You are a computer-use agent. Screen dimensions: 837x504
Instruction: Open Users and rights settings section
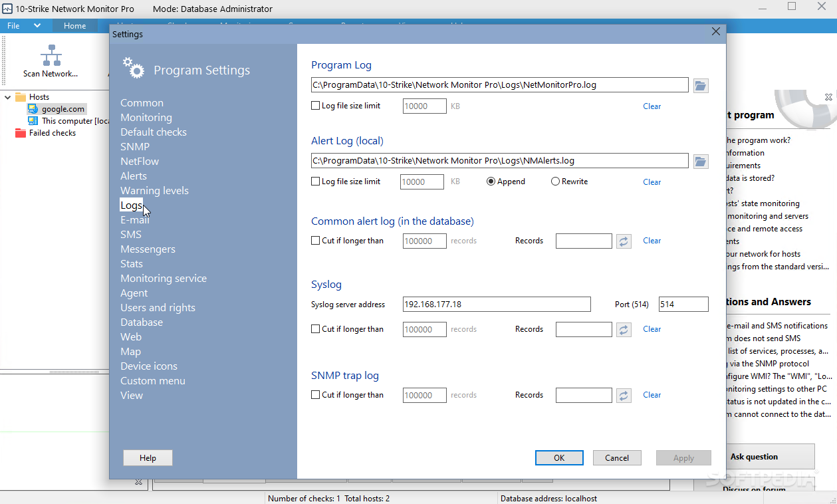point(158,308)
